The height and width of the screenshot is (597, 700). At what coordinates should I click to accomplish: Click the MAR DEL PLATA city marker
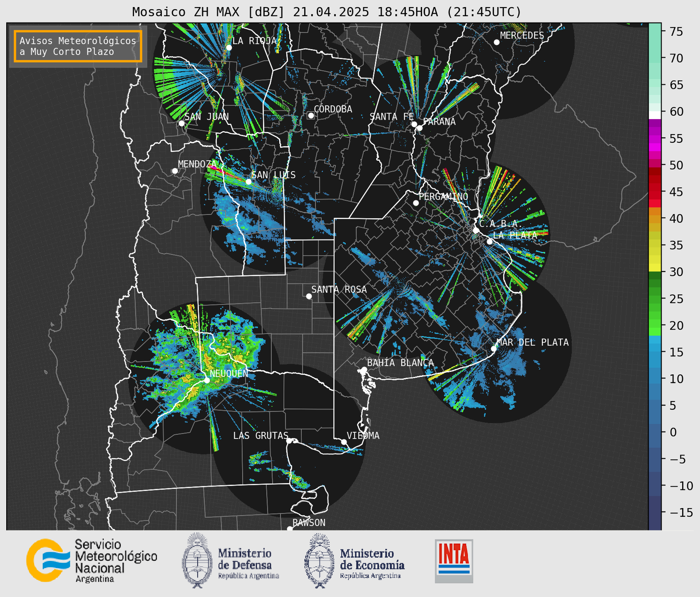pyautogui.click(x=494, y=349)
